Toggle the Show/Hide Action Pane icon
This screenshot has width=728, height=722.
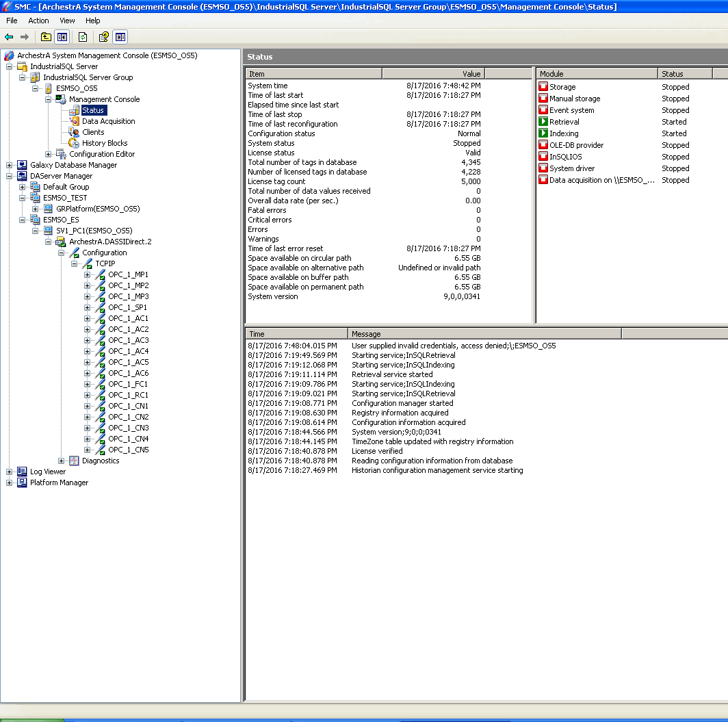(x=120, y=37)
